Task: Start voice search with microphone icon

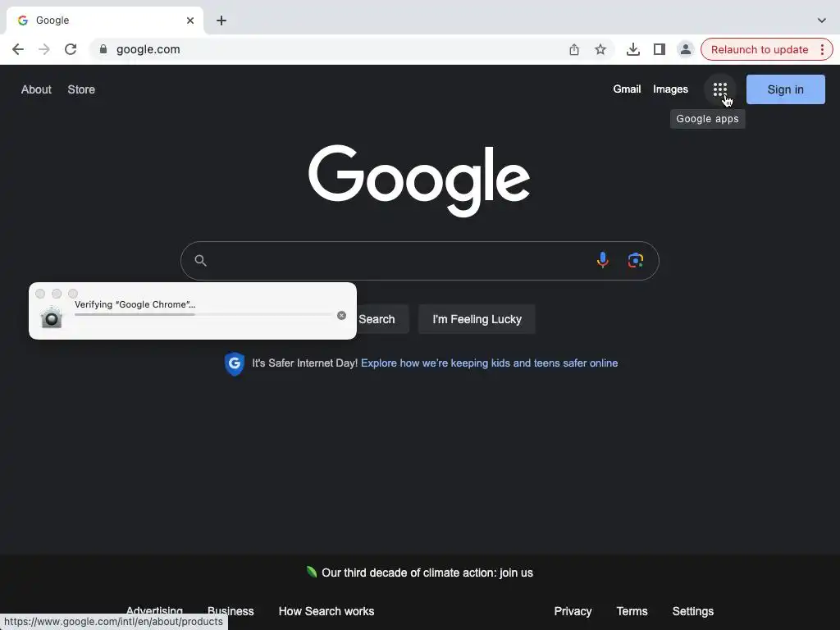Action: pos(603,260)
